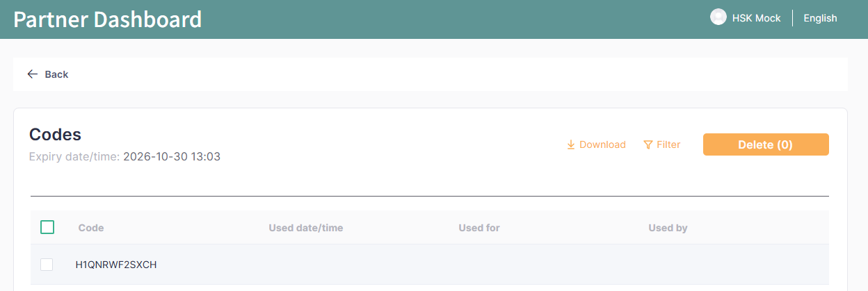Click the expiry date 2026-10-30 13:03
This screenshot has width=868, height=291.
point(172,157)
